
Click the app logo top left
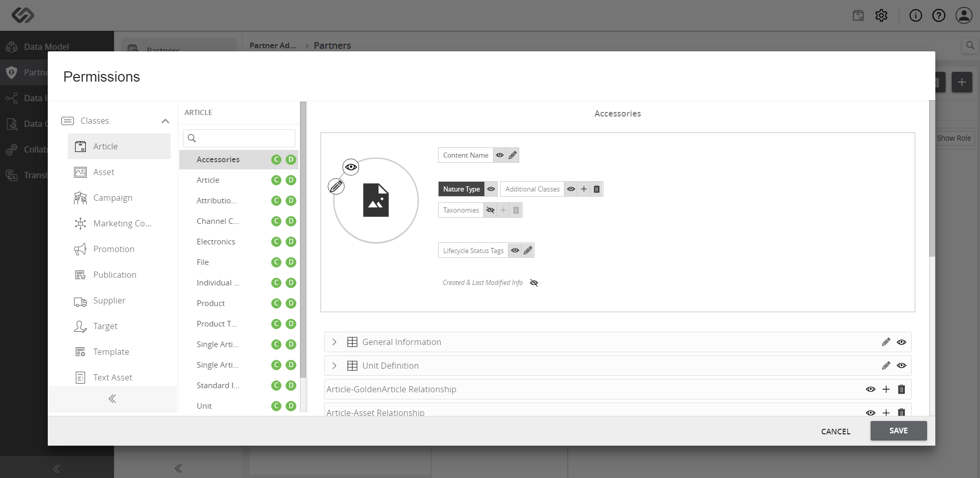tap(23, 15)
